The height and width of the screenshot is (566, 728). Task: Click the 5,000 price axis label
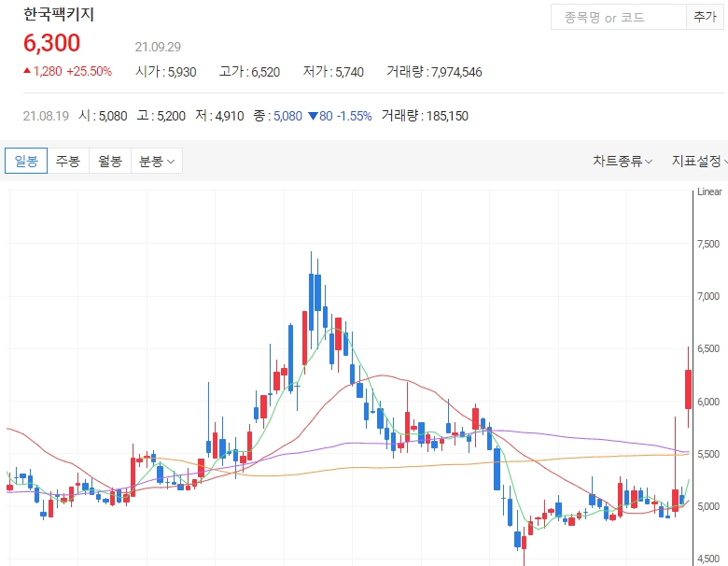click(x=708, y=506)
